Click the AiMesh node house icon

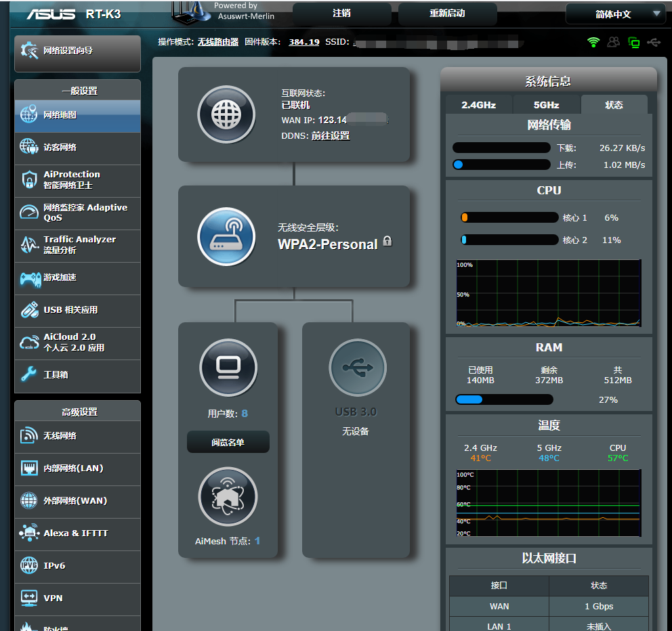pyautogui.click(x=228, y=496)
